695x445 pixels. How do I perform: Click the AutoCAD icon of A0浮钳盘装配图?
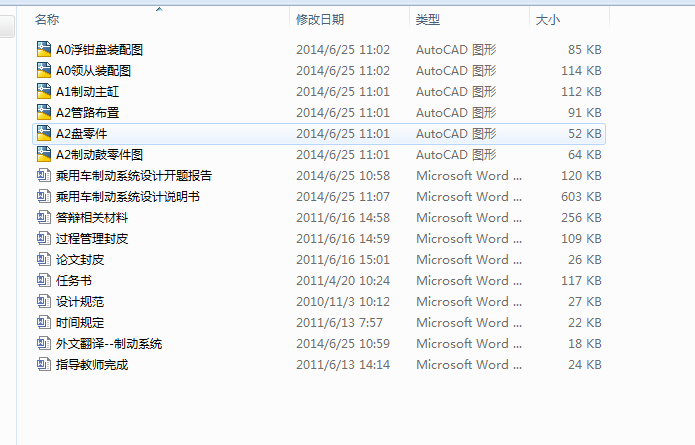43,50
